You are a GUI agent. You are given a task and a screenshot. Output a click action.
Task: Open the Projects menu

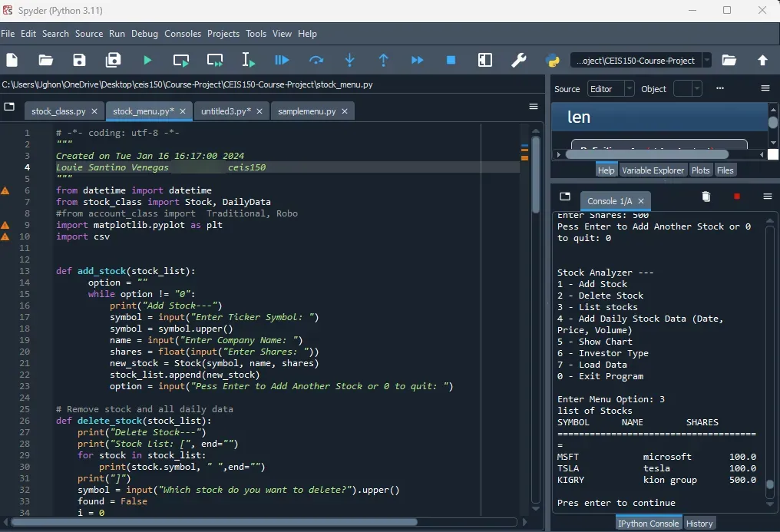(x=223, y=33)
